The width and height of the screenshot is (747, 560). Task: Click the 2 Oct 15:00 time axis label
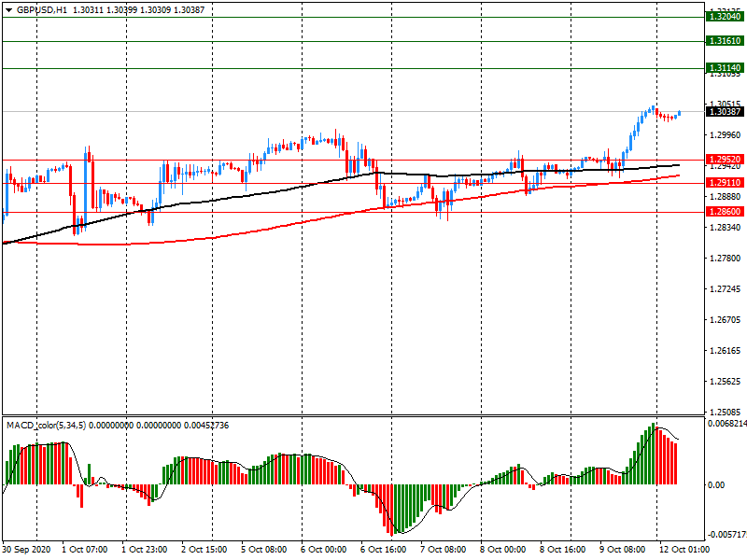tap(204, 550)
